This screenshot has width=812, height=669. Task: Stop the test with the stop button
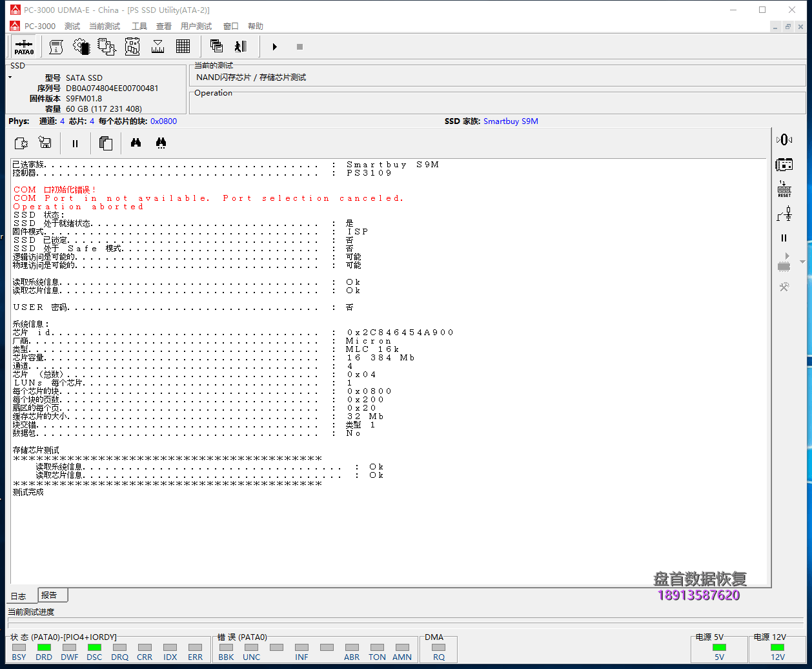pos(299,46)
